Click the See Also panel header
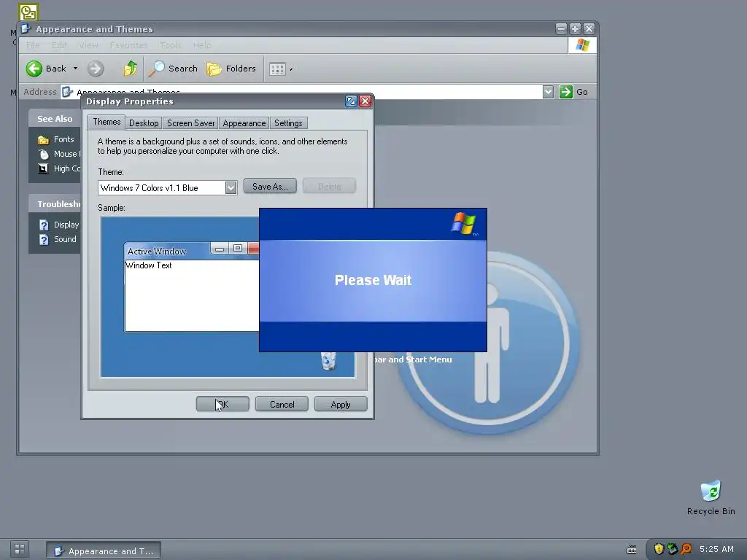The width and height of the screenshot is (747, 560). 55,119
